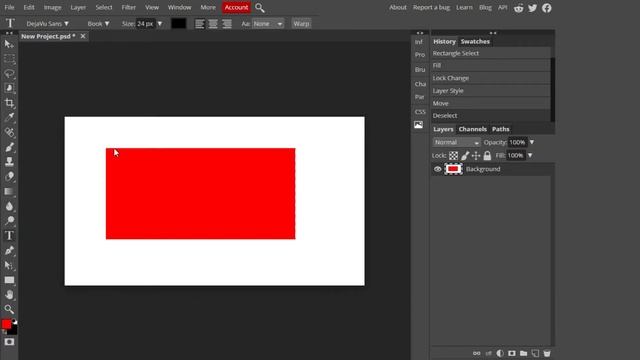The width and height of the screenshot is (640, 360).
Task: Open the Filter menu
Action: click(129, 7)
